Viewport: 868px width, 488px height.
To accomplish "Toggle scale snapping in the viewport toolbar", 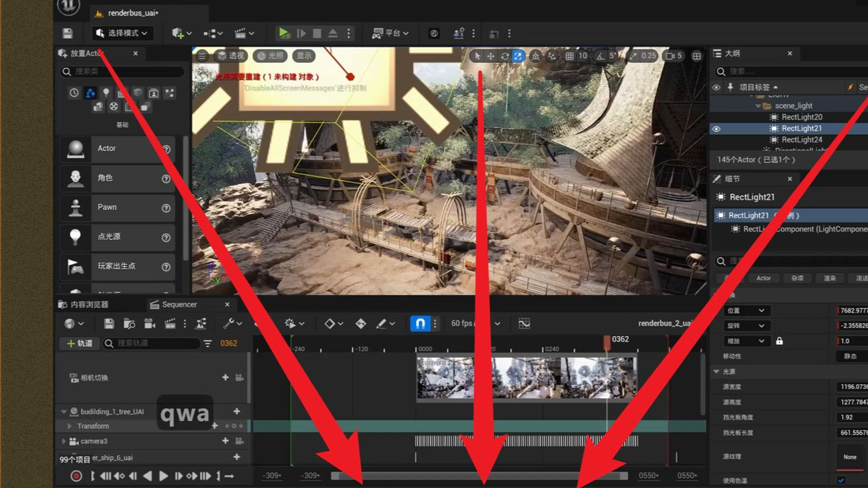I will pyautogui.click(x=633, y=56).
